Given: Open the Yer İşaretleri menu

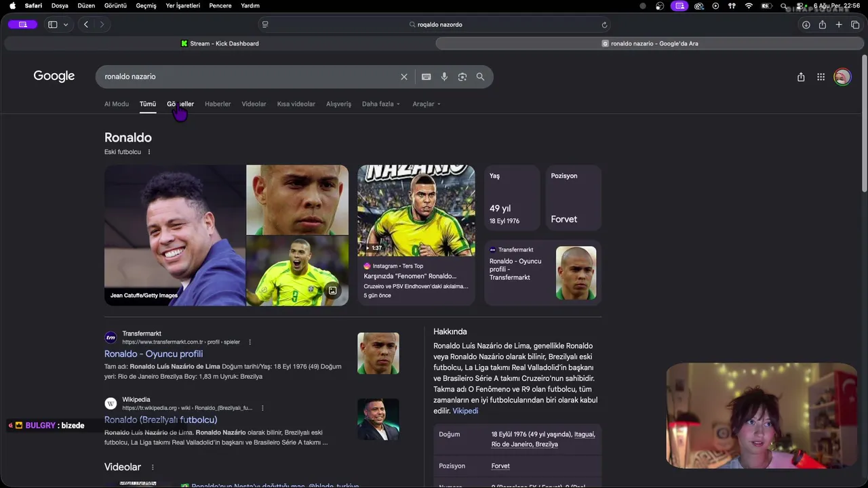Looking at the screenshot, I should click(182, 5).
